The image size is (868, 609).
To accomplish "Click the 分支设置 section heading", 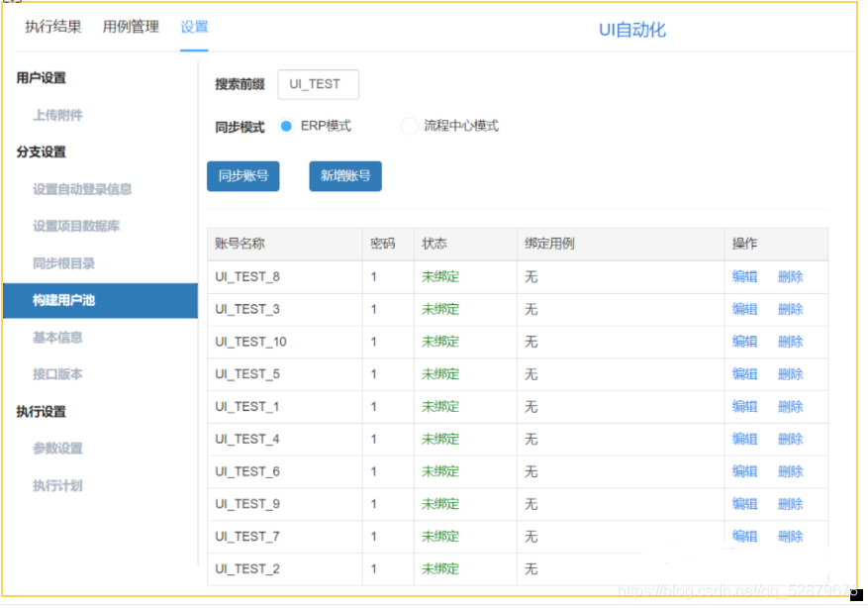I will click(x=41, y=152).
